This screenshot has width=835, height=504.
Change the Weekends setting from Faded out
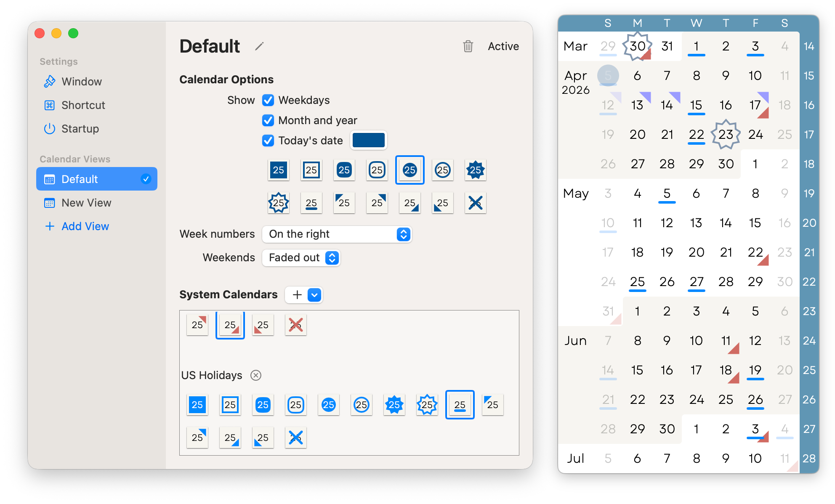301,257
